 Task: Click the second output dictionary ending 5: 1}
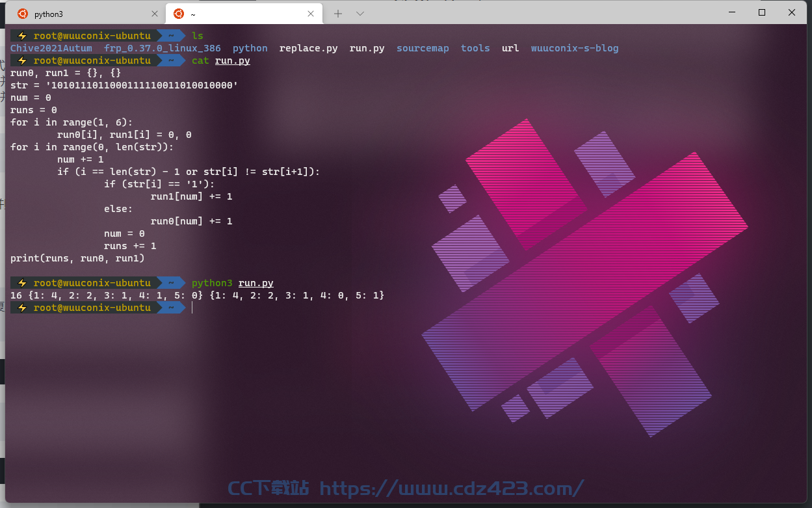297,295
